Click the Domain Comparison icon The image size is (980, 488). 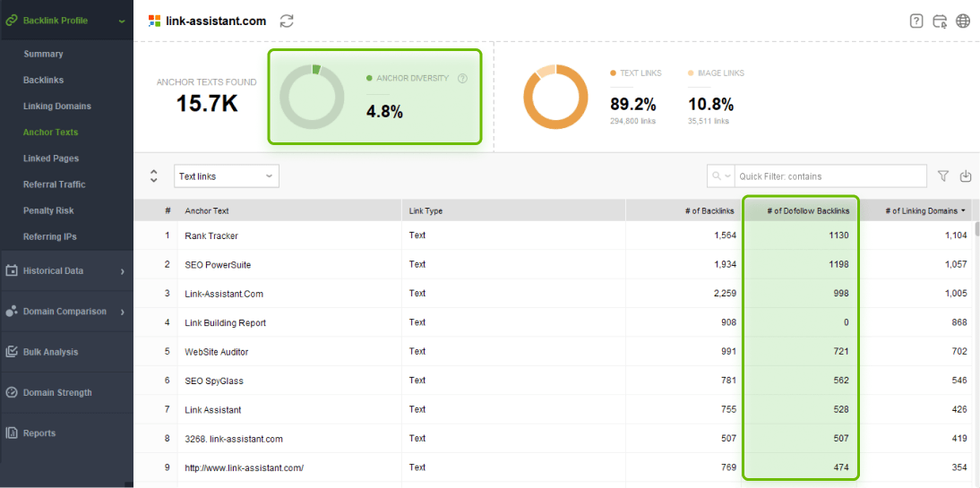pos(12,312)
